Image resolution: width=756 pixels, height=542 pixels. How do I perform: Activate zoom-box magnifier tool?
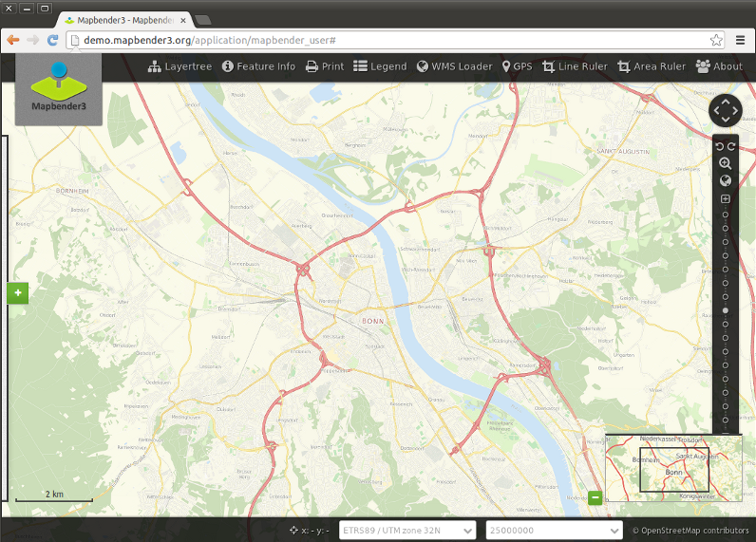(x=726, y=163)
